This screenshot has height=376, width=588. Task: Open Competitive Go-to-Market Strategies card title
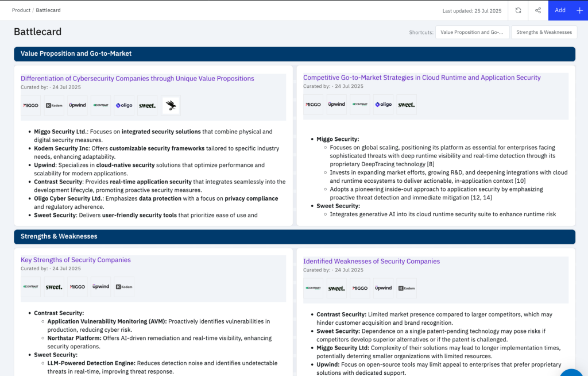[x=422, y=78]
